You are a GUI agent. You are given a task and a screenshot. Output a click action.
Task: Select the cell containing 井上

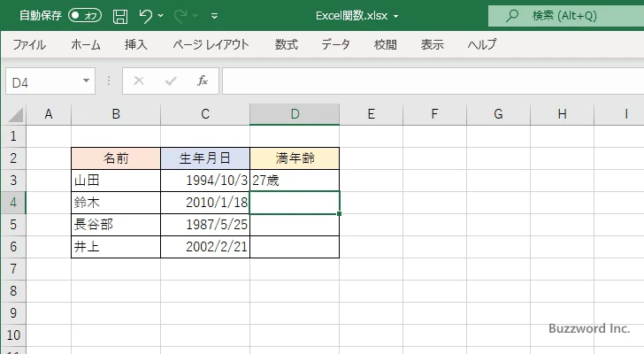tap(116, 247)
